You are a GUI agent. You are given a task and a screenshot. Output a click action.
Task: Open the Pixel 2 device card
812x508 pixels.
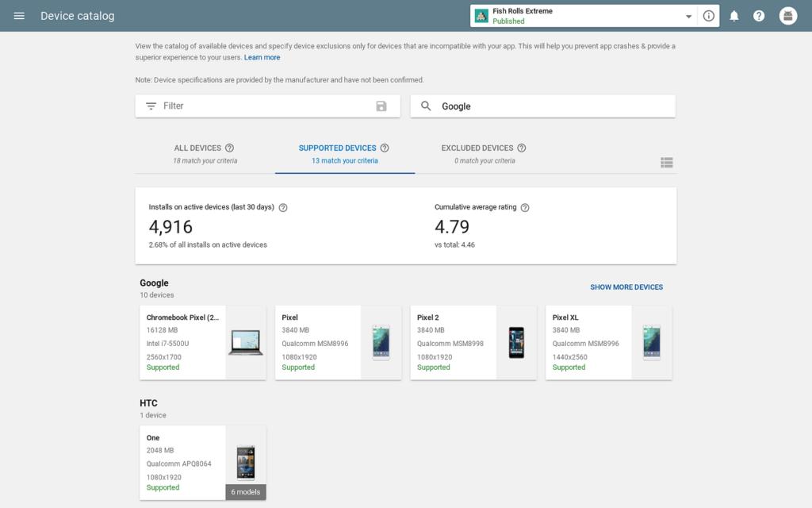pyautogui.click(x=473, y=342)
